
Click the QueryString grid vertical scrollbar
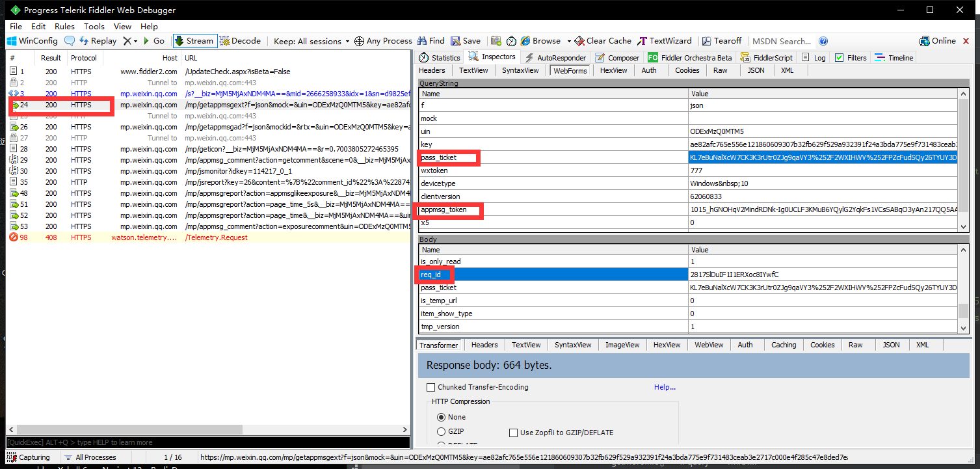click(964, 159)
